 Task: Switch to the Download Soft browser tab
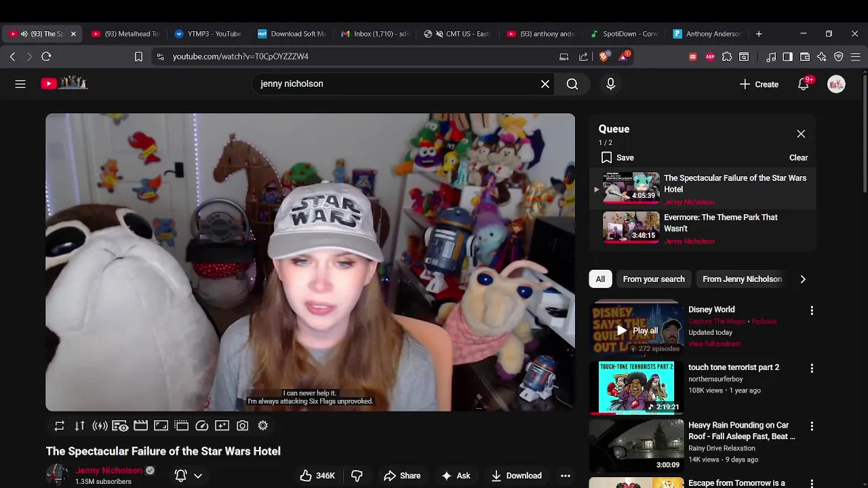click(292, 34)
